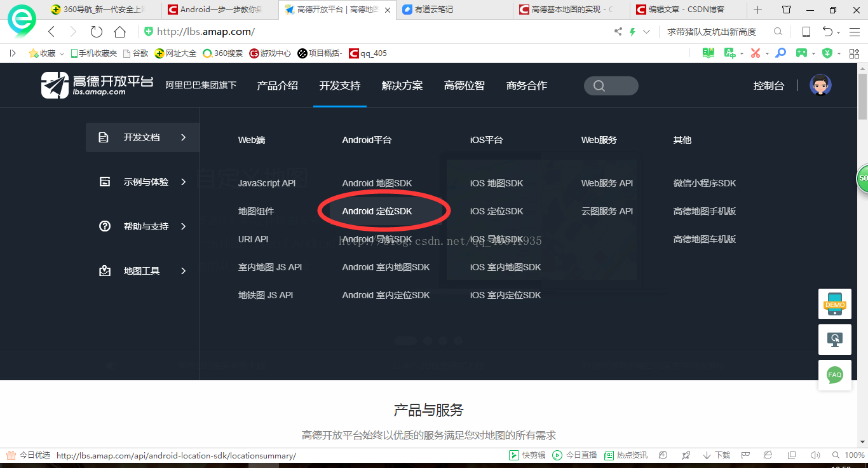The image size is (868, 468).
Task: Open the browser hamburger menu
Action: click(x=855, y=32)
